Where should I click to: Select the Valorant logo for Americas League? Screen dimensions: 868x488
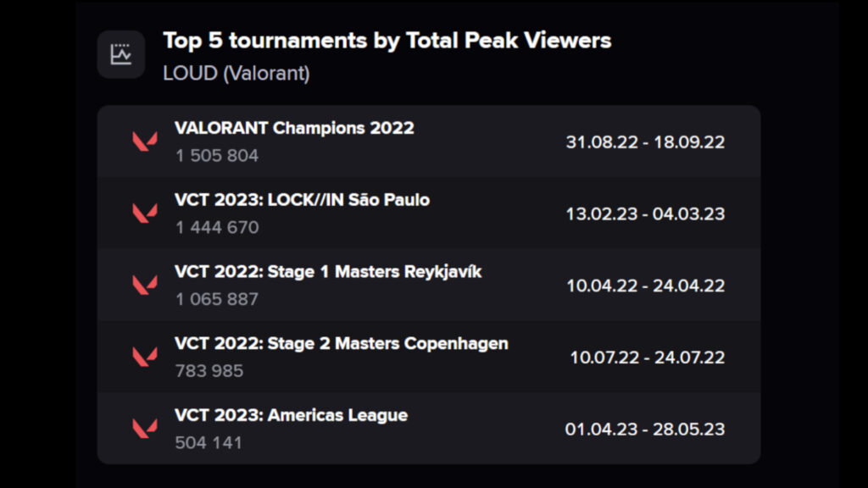tap(142, 428)
